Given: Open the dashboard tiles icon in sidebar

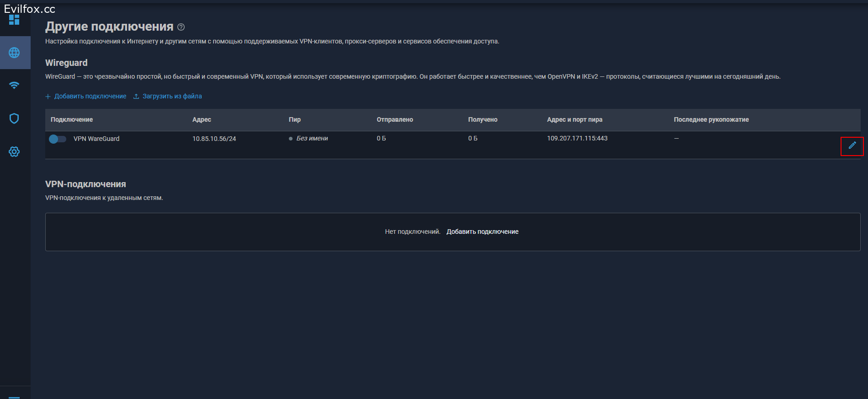Looking at the screenshot, I should (x=14, y=19).
